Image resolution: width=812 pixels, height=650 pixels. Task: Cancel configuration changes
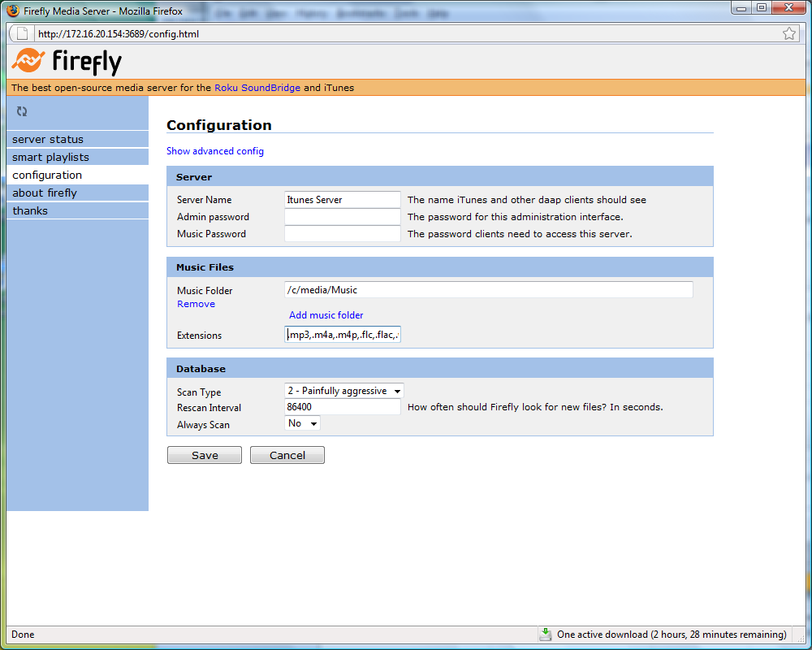(287, 455)
